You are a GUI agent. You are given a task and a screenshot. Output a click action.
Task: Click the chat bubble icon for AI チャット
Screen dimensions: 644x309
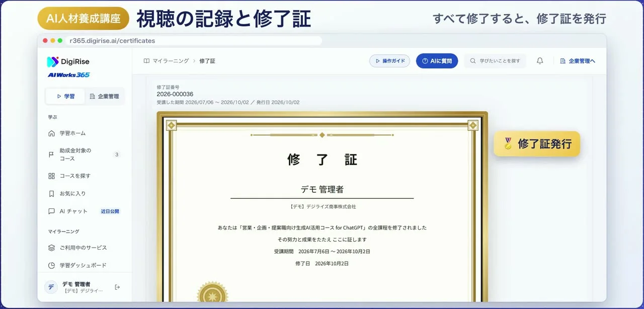coord(51,211)
